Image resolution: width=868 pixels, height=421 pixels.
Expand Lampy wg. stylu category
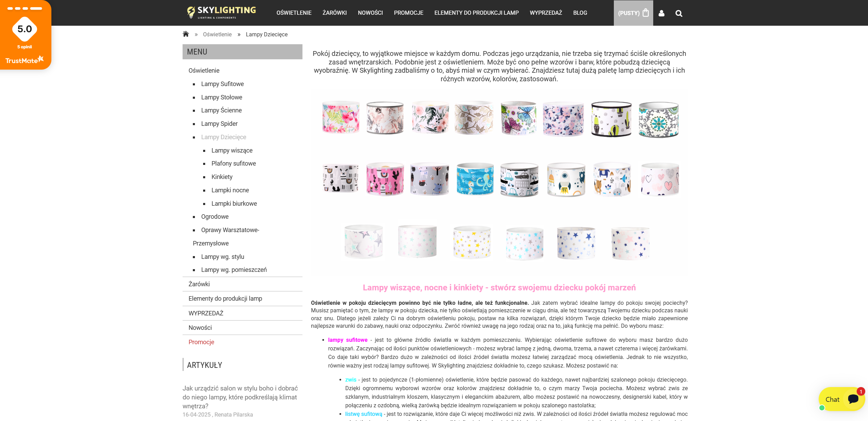click(x=222, y=257)
